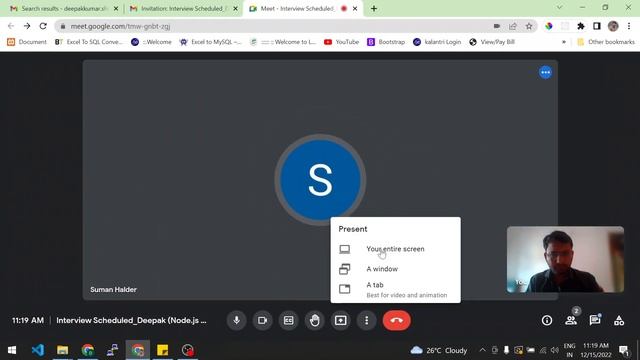
Task: Open taskbar clock showing 11:19 AM
Action: pos(596,350)
